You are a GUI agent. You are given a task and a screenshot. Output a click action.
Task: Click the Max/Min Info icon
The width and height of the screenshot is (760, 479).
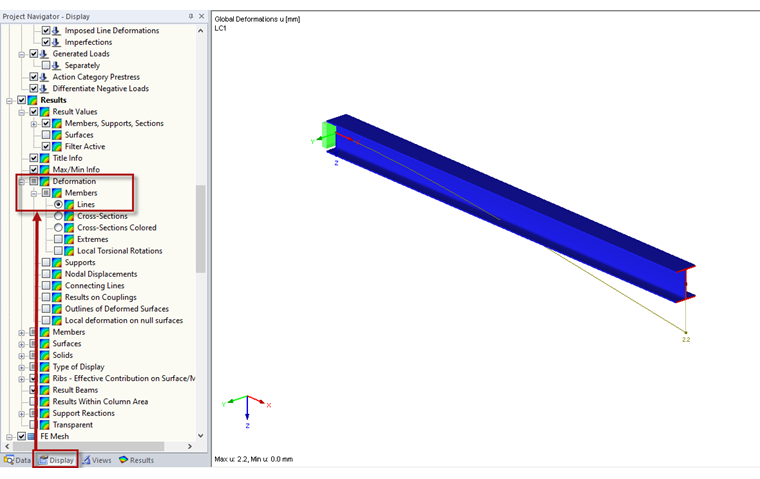[45, 170]
